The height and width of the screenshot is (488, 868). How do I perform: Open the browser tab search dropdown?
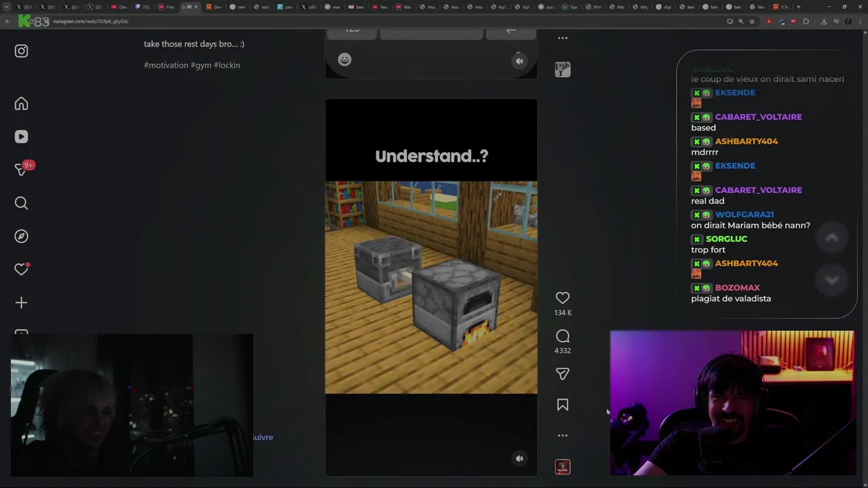[x=6, y=7]
